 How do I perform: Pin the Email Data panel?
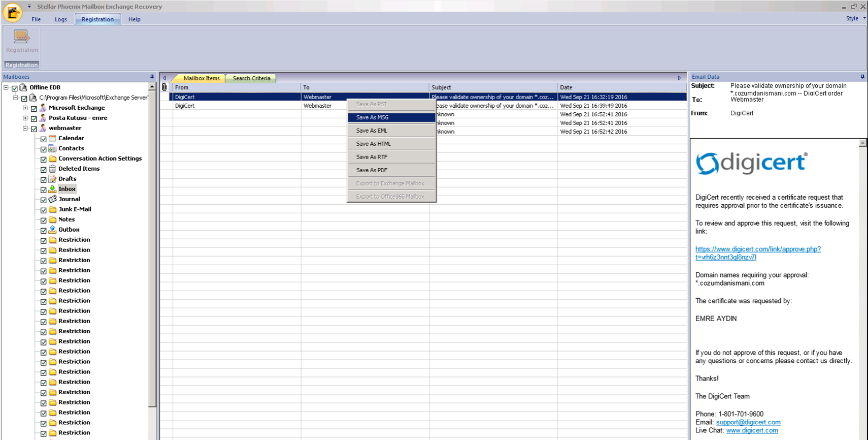(x=862, y=77)
